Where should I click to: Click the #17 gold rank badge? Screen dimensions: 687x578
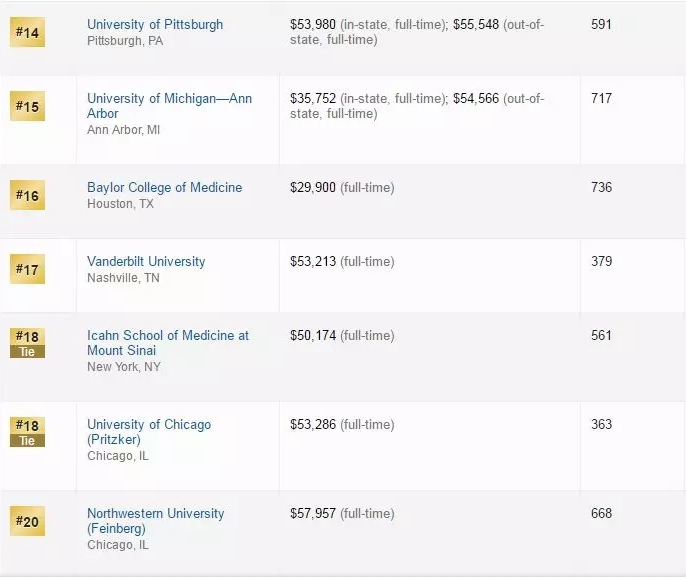pos(27,269)
